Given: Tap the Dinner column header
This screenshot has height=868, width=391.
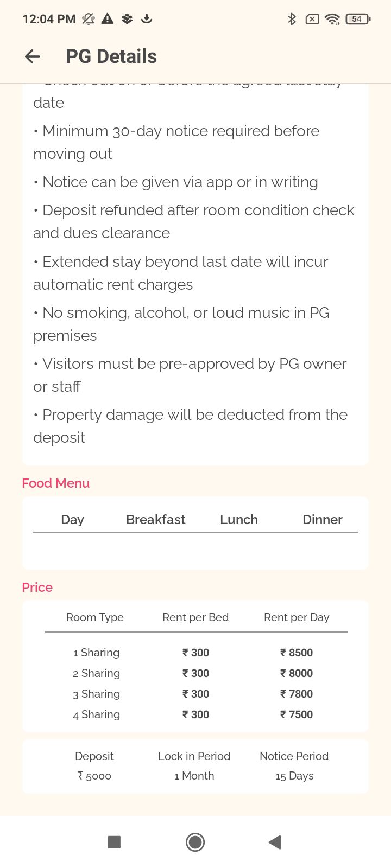Looking at the screenshot, I should [322, 519].
